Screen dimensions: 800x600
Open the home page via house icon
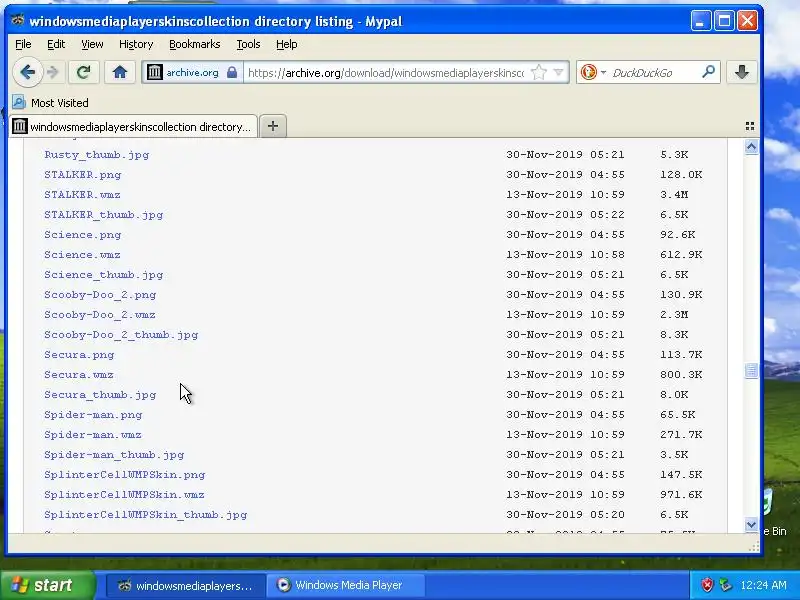120,72
